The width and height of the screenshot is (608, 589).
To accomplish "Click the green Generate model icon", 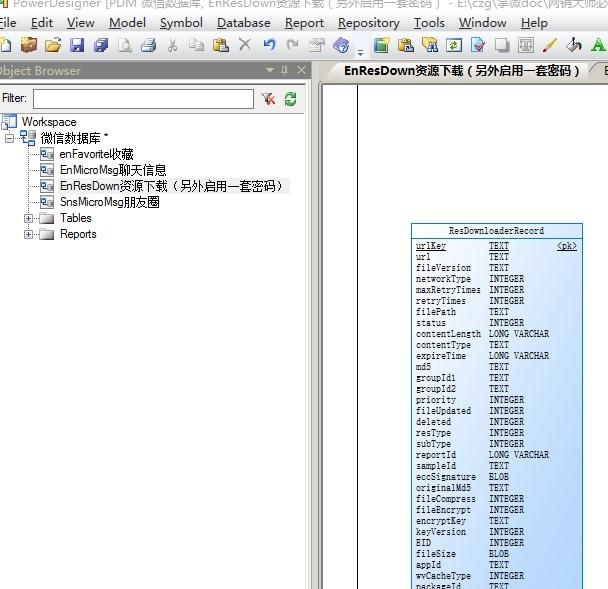I will click(x=382, y=45).
